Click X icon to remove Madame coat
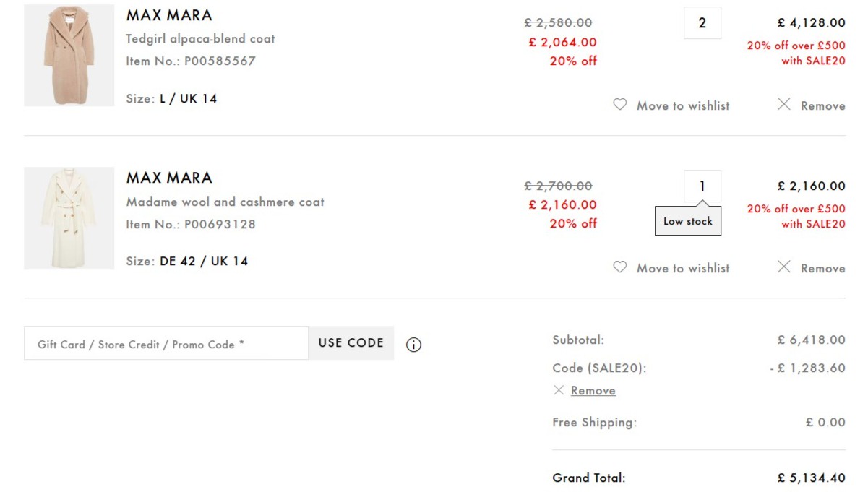Screen dimensions: 868x492 pos(784,267)
